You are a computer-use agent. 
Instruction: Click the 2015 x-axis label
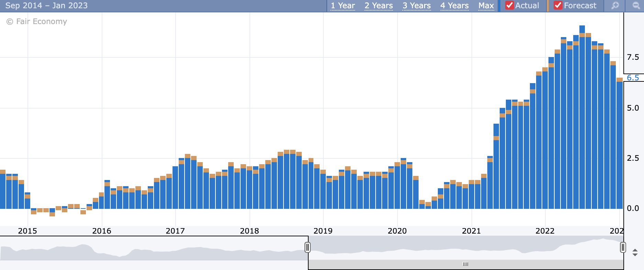coord(27,231)
